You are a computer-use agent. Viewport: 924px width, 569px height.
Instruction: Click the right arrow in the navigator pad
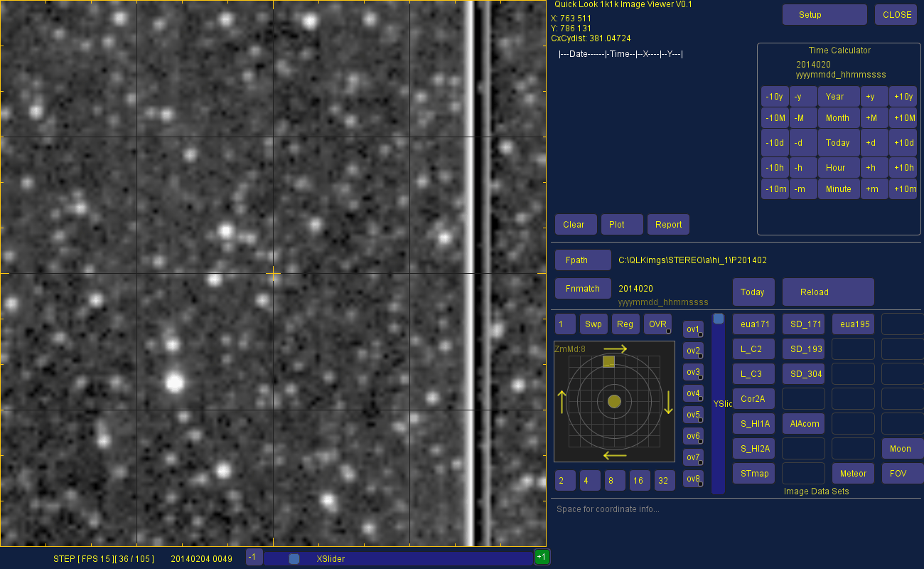616,349
